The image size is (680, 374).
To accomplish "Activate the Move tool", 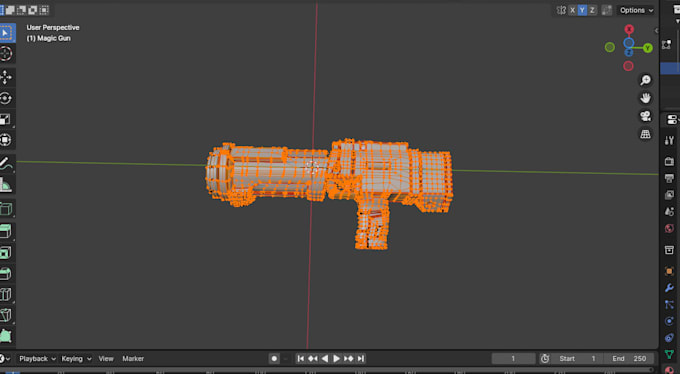I will (x=6, y=77).
